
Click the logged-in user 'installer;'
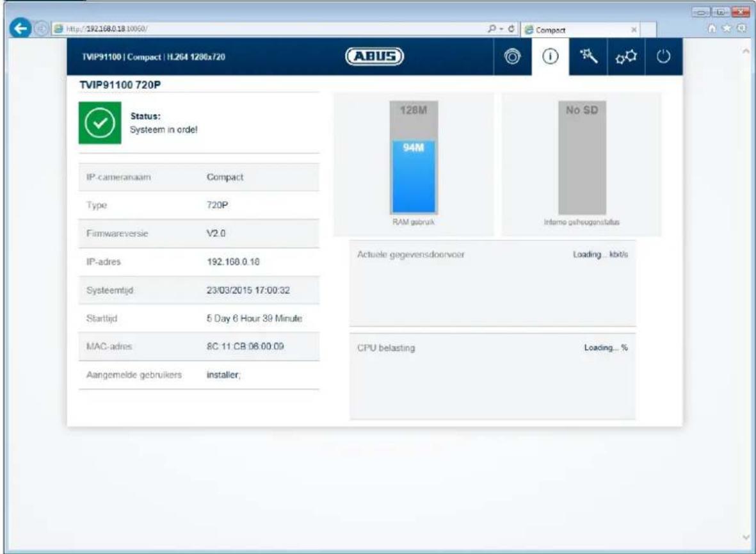pyautogui.click(x=223, y=375)
